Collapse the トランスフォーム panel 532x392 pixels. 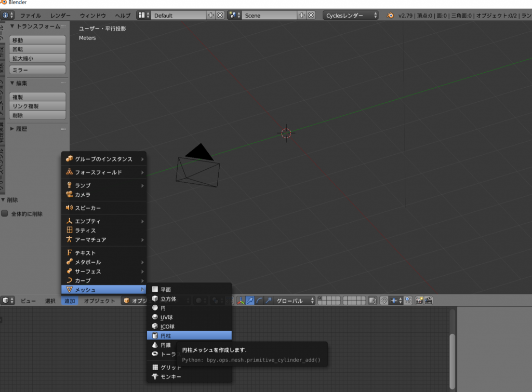pyautogui.click(x=13, y=26)
